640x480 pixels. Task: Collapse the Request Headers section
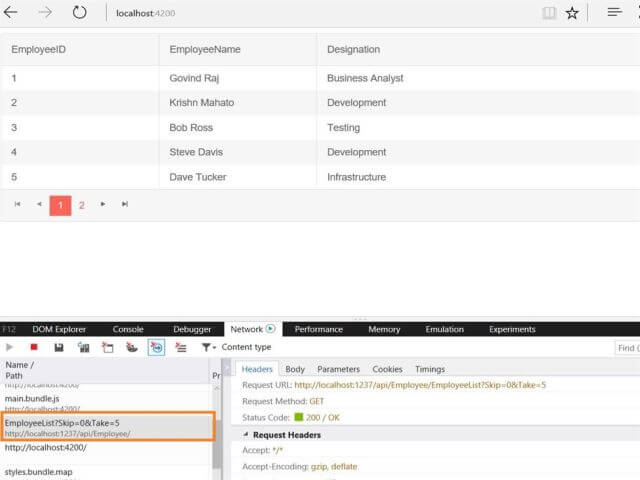[246, 435]
